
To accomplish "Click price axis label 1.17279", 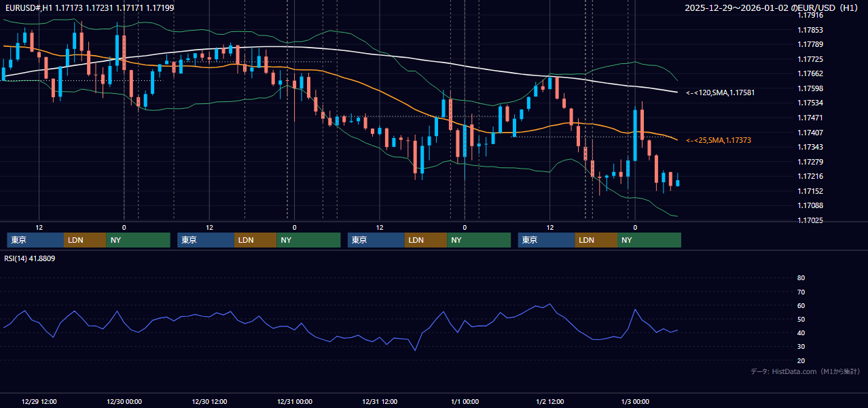I will point(810,162).
